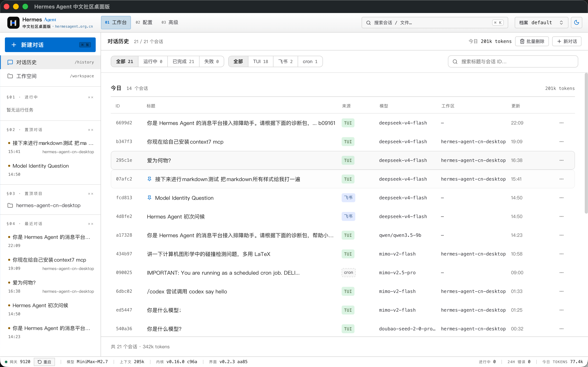The height and width of the screenshot is (367, 588).
Task: Click the chat bubble icon beside 对话历史
Action: point(10,62)
